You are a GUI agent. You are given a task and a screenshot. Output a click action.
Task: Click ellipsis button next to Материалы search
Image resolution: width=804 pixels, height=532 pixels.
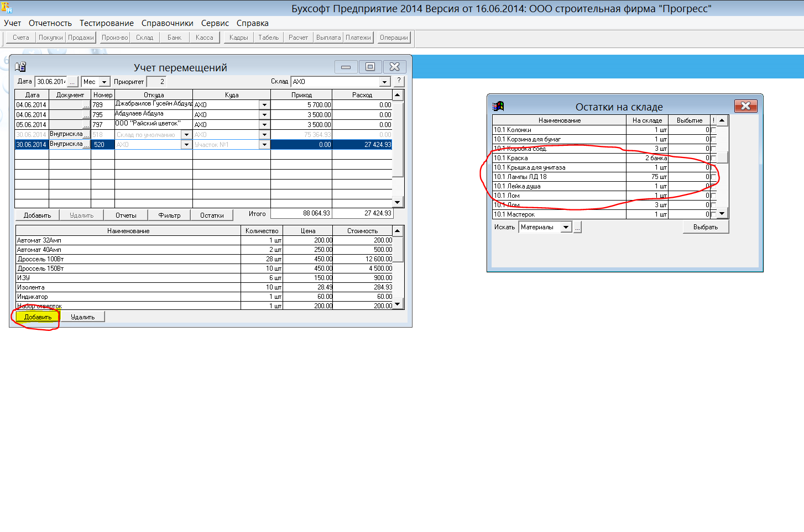[577, 228]
